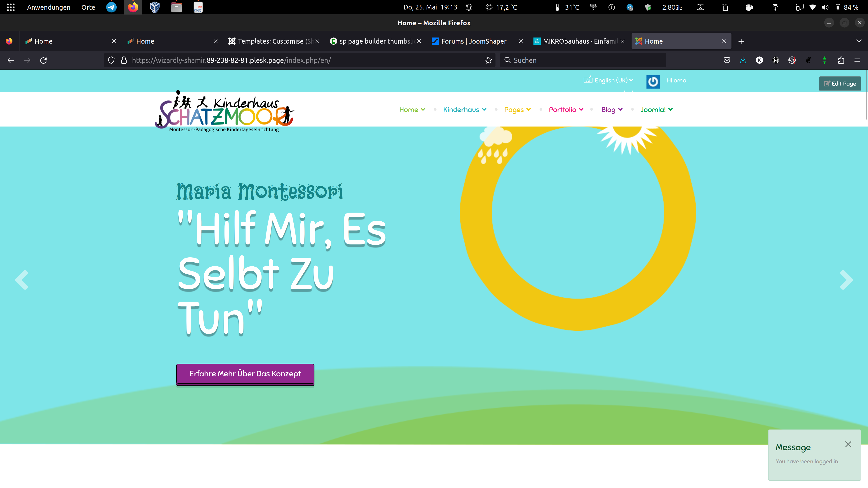Switch to MIKRObauhaus tab
The width and height of the screenshot is (868, 488).
(579, 41)
